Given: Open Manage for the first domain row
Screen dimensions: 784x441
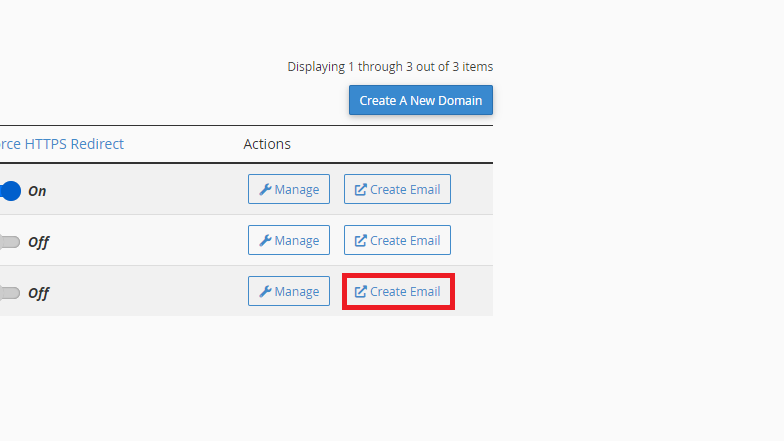Looking at the screenshot, I should (289, 189).
